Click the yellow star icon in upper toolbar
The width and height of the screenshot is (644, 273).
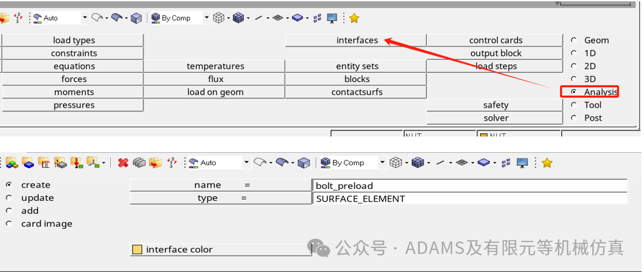(x=354, y=18)
